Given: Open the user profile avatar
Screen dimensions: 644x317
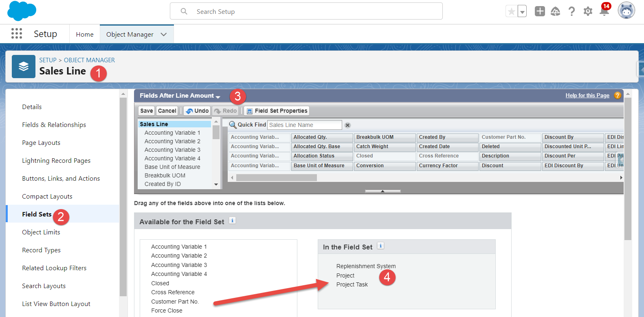Looking at the screenshot, I should coord(626,11).
